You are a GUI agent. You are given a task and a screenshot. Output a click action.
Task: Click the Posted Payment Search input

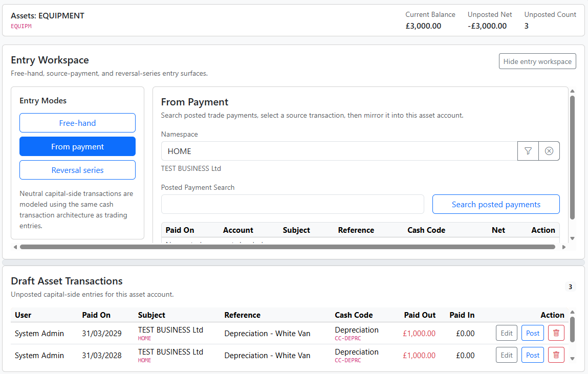(293, 204)
